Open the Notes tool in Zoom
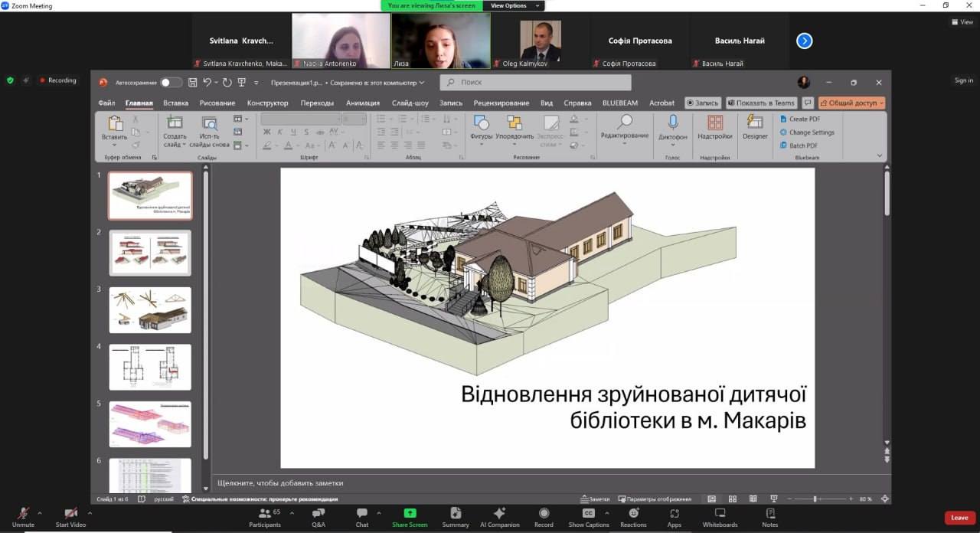Image resolution: width=980 pixels, height=533 pixels. (769, 517)
